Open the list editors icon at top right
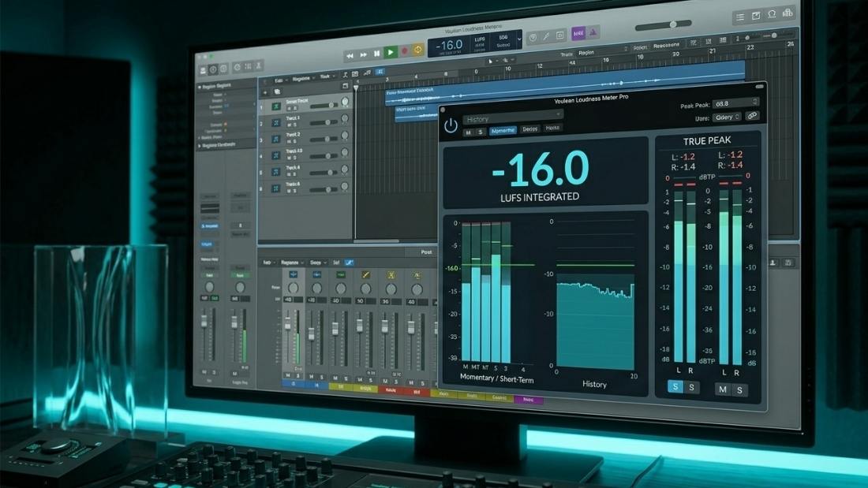The height and width of the screenshot is (488, 868). click(x=740, y=17)
